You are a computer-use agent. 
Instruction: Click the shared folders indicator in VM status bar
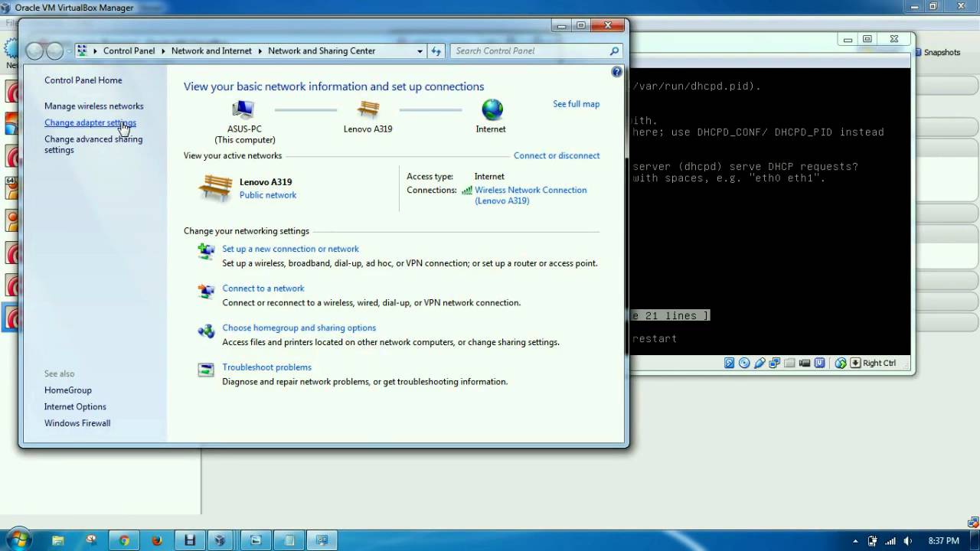(x=790, y=363)
